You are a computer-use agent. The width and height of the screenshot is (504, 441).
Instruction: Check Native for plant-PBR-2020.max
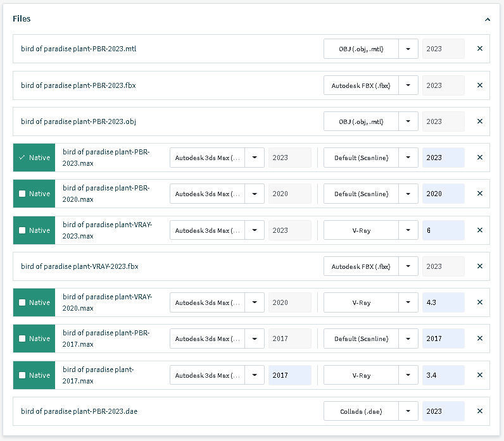tap(23, 194)
